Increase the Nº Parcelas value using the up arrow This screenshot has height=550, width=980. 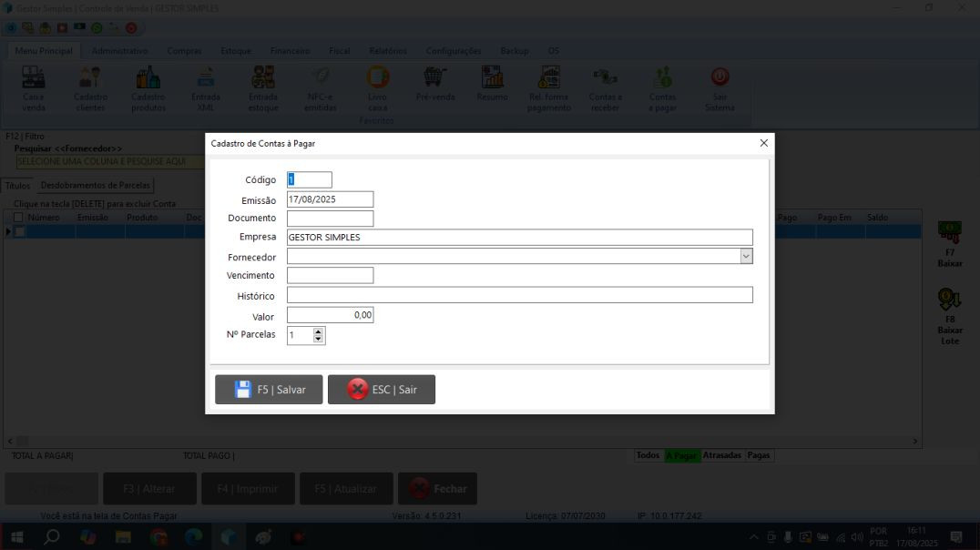318,331
